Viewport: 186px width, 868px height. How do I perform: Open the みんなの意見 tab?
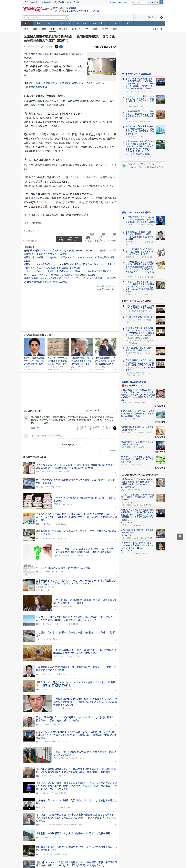pos(98,24)
